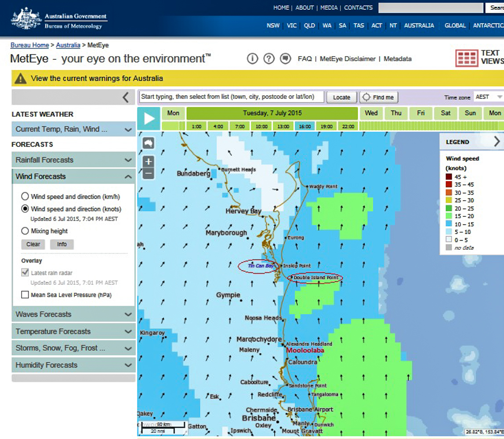Image resolution: width=504 pixels, height=439 pixels.
Task: Open the question mark help icon
Action: pyautogui.click(x=269, y=58)
